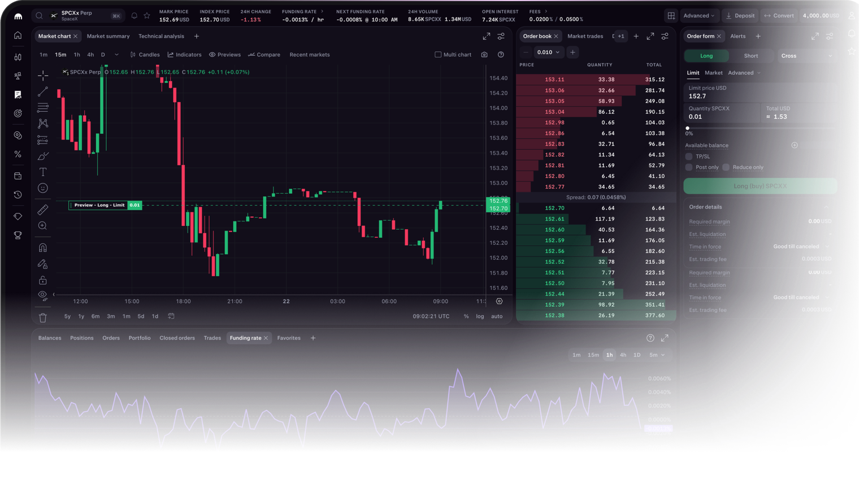This screenshot has height=492, width=868.
Task: Open Market chart panel settings sliders
Action: (x=501, y=36)
